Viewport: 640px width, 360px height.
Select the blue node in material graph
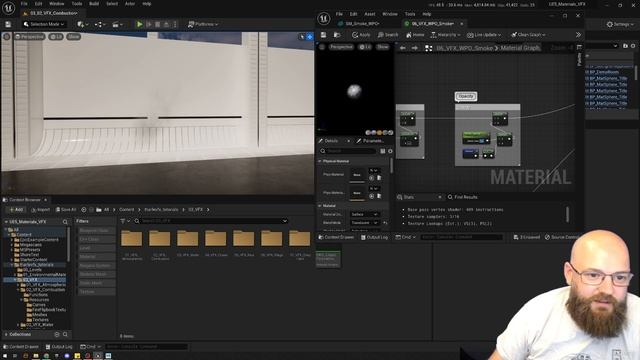pos(470,153)
